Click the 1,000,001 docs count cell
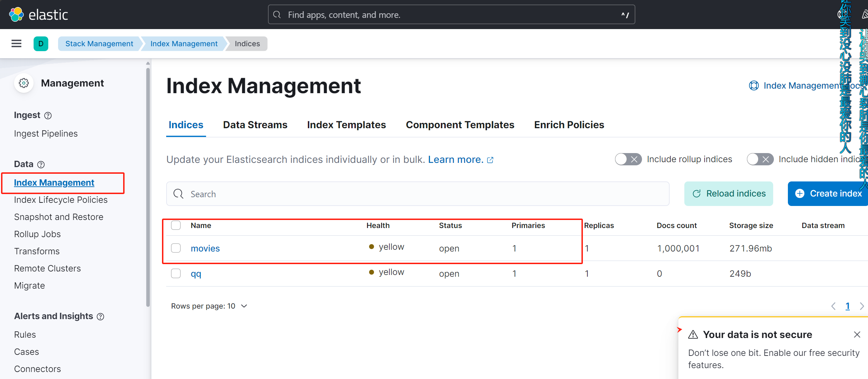 coord(678,248)
